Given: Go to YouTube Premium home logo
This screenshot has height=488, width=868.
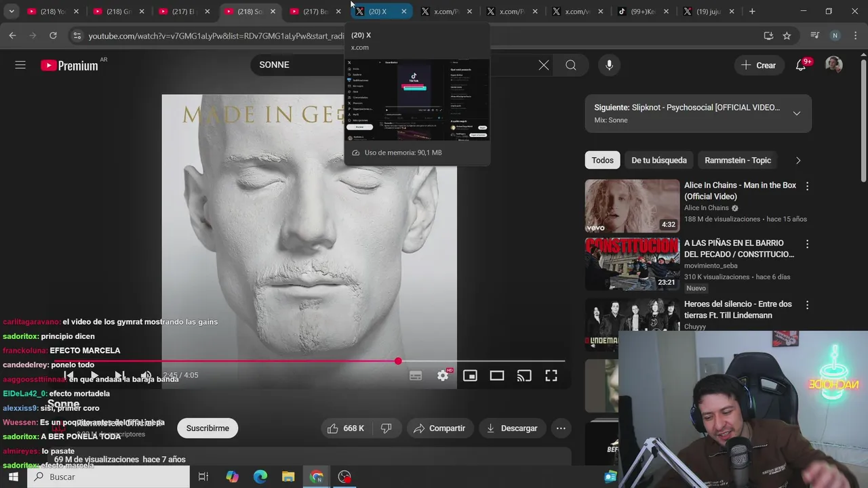Looking at the screenshot, I should coord(69,65).
